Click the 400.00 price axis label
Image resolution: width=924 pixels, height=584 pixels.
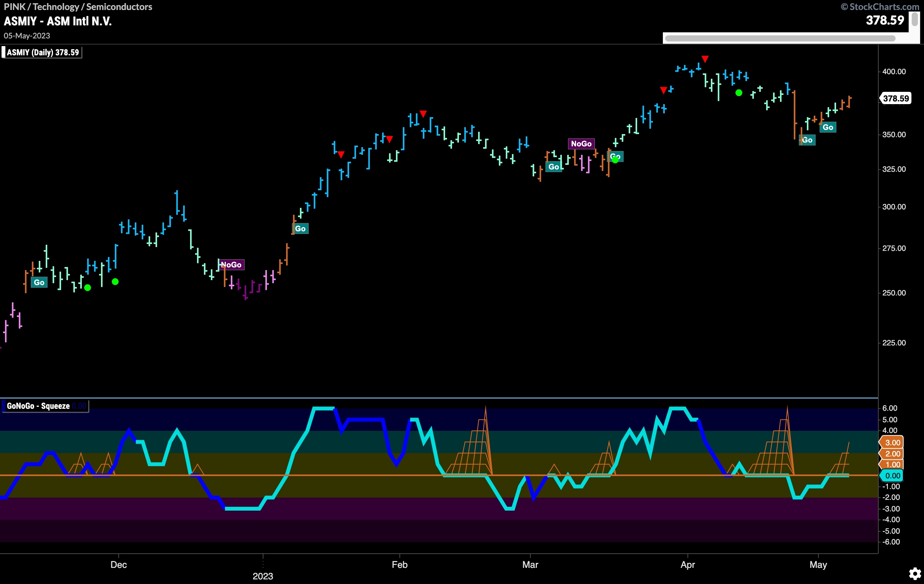(x=894, y=71)
